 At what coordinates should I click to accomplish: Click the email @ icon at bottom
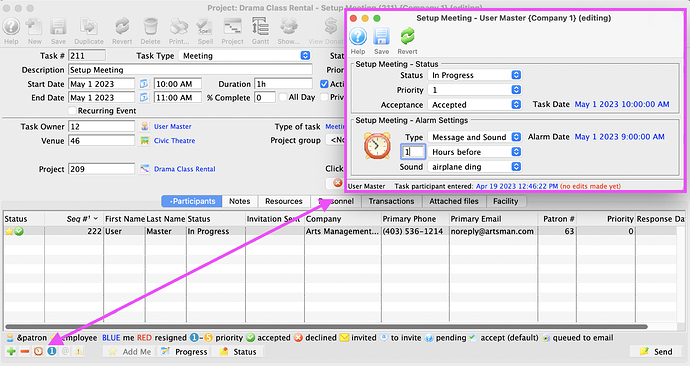65,351
